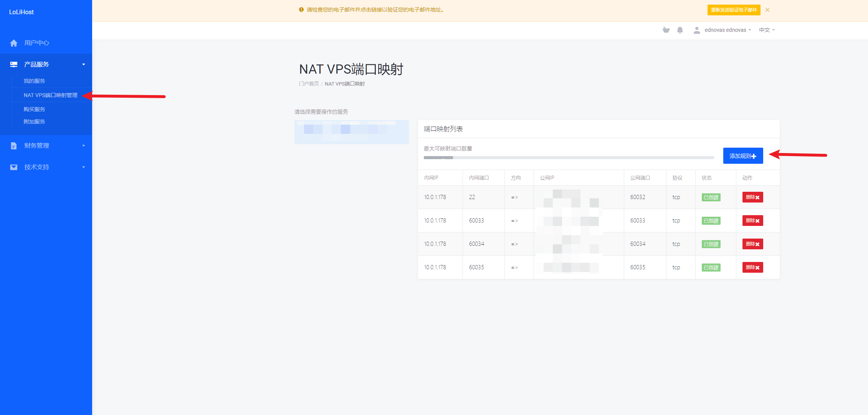Click the home icon for 用户中心
Viewport: 868px width, 415px height.
click(14, 43)
